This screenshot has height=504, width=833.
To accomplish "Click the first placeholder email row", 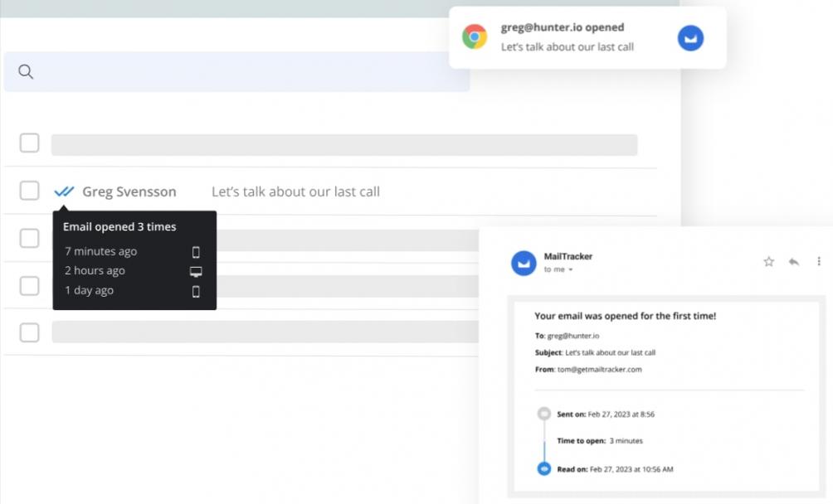I will 344,144.
